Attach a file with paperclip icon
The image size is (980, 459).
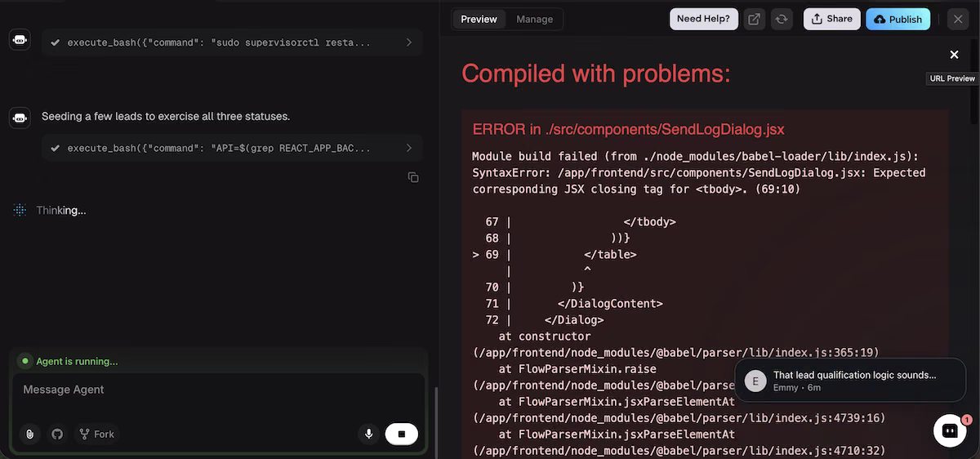click(29, 434)
